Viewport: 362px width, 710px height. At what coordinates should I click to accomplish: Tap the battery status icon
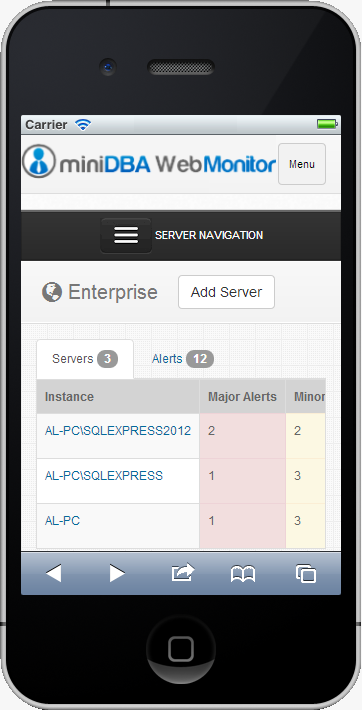tap(327, 124)
